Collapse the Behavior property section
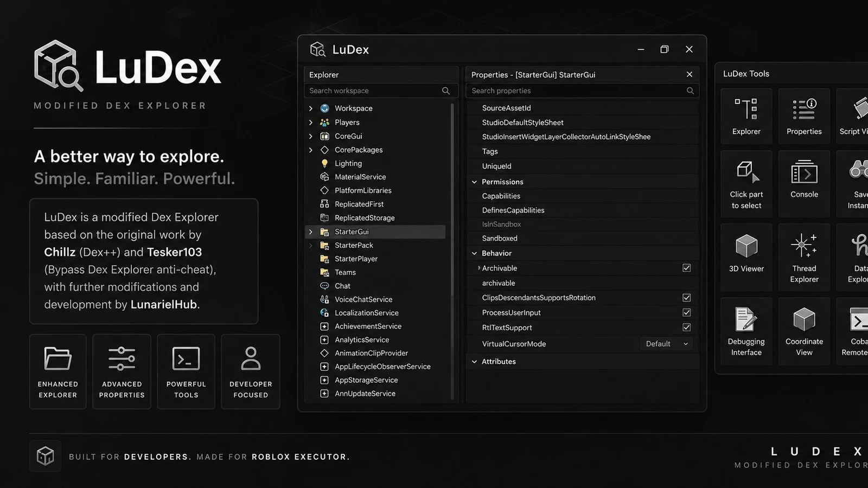 tap(474, 253)
